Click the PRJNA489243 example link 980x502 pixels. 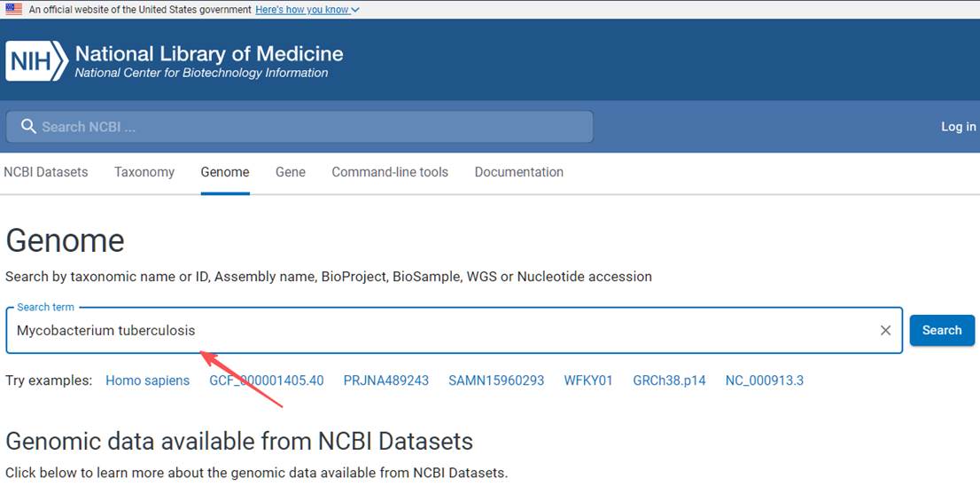point(386,380)
